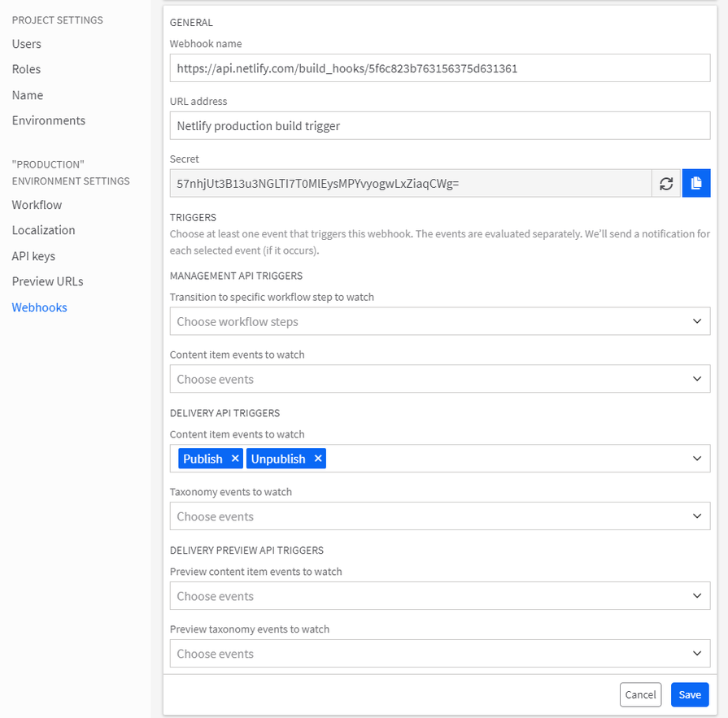Open Preview URLs settings
This screenshot has height=718, width=728.
[x=47, y=281]
